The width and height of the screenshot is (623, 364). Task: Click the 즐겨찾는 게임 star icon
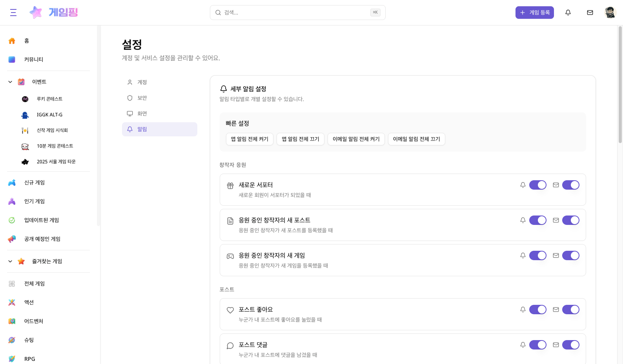[x=21, y=261]
